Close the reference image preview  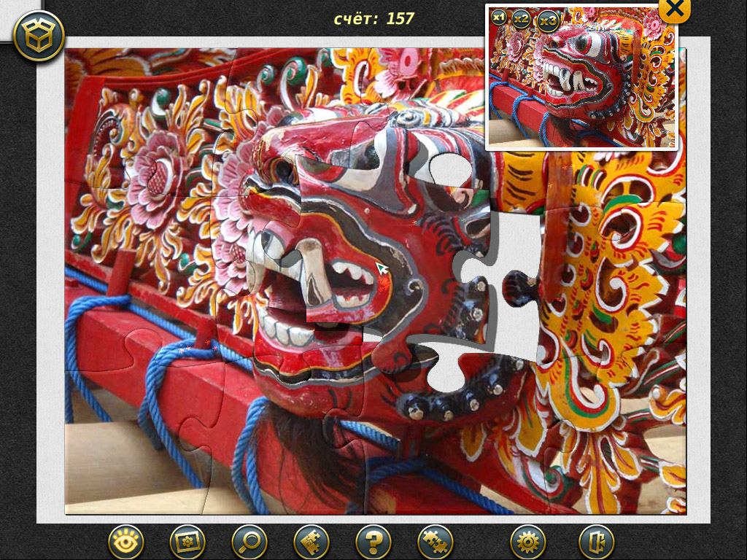(675, 9)
